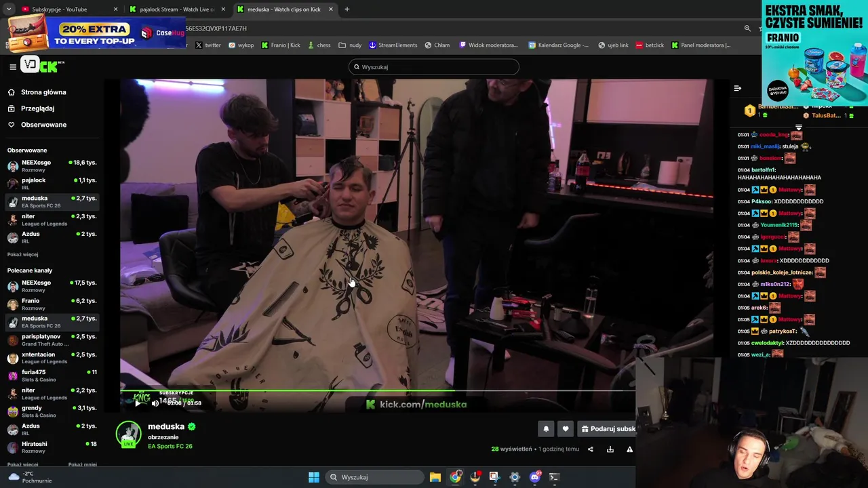The height and width of the screenshot is (488, 868).
Task: Open the Chłam bookmark
Action: pos(437,45)
